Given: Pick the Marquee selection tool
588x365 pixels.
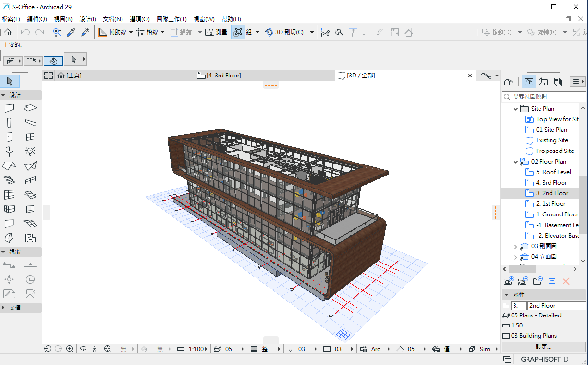Looking at the screenshot, I should pos(30,81).
